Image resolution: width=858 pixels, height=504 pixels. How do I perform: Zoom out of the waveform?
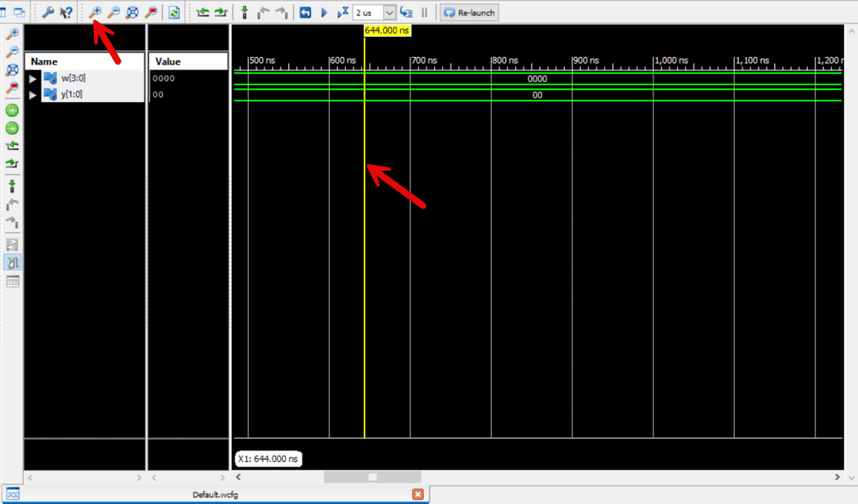click(114, 13)
